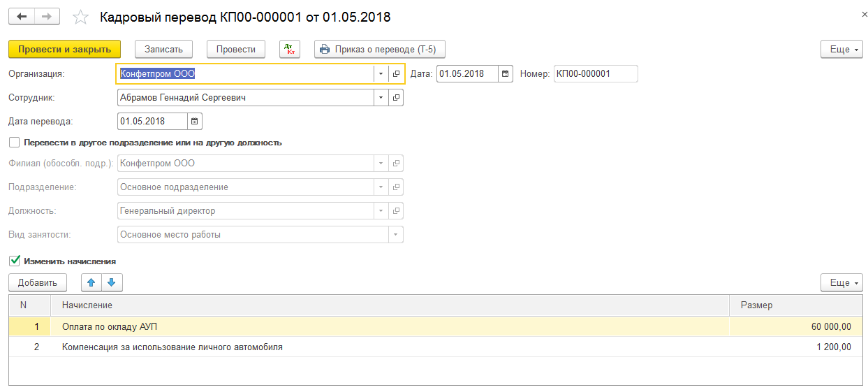
Task: Select row 'Компенсация за использование личного автомобиля'
Action: [x=437, y=347]
